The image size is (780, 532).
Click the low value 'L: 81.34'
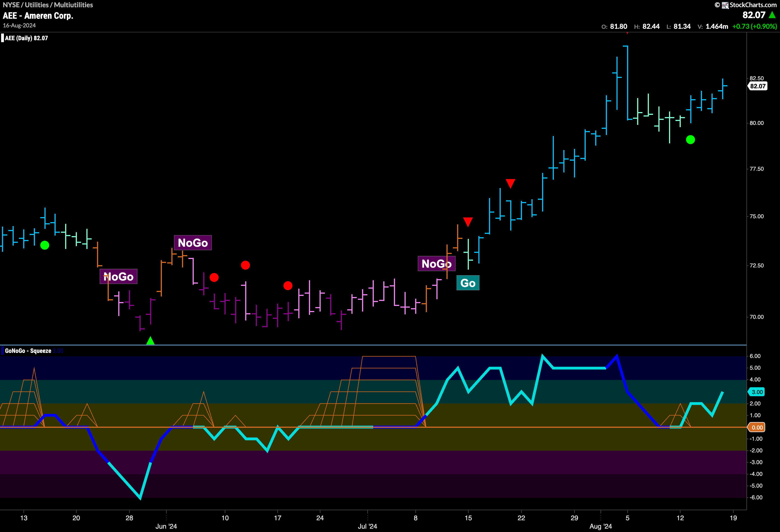(678, 26)
